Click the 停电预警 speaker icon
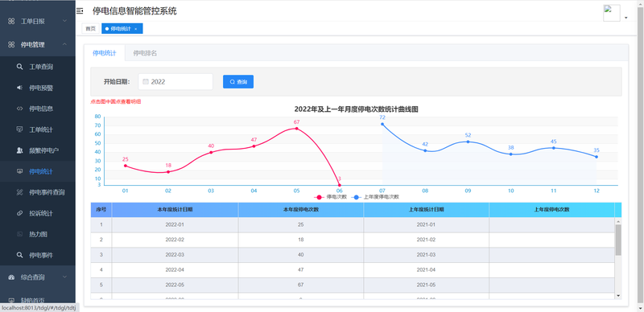The height and width of the screenshot is (312, 644). click(19, 88)
